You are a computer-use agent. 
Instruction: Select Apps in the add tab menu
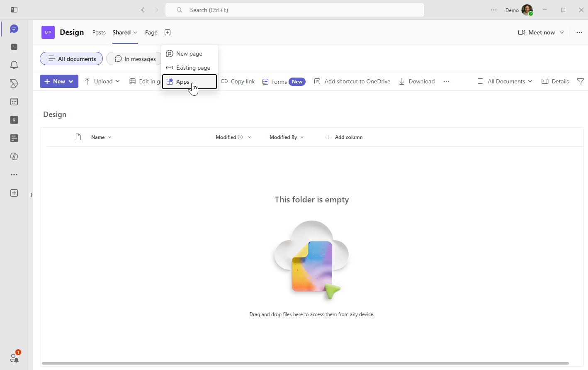pyautogui.click(x=190, y=82)
